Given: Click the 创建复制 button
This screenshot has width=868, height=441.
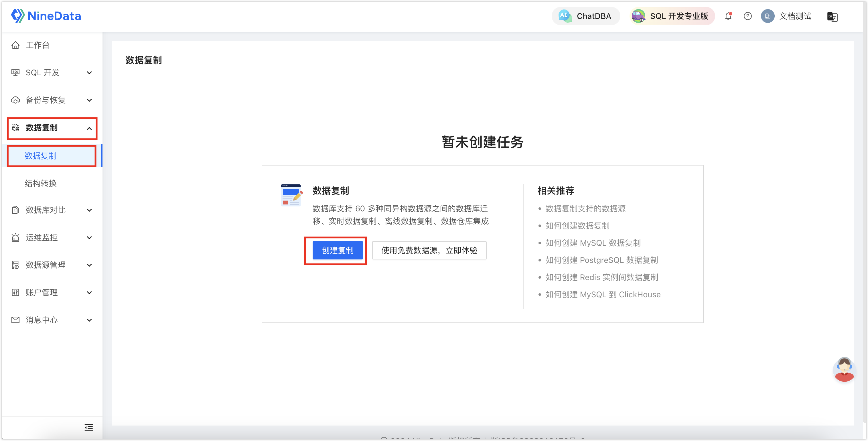Looking at the screenshot, I should pyautogui.click(x=337, y=250).
